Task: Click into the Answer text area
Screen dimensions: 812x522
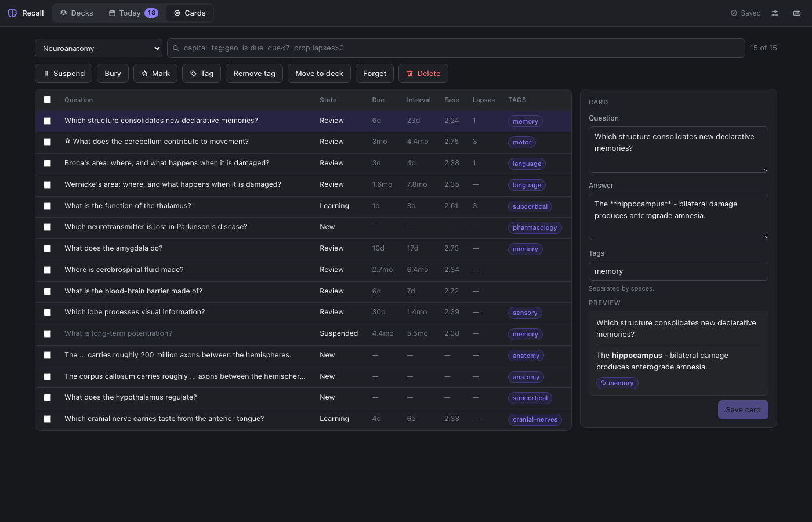Action: coord(679,217)
